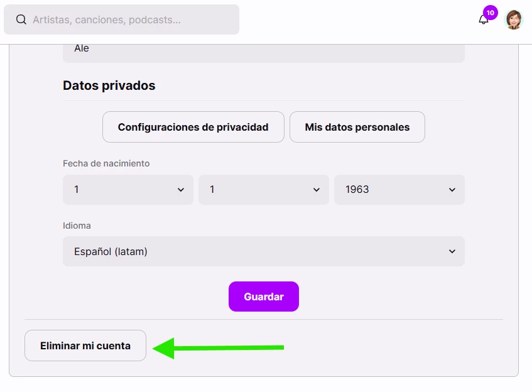Click the Fecha de nacimiento label
The image size is (532, 392).
coord(106,163)
